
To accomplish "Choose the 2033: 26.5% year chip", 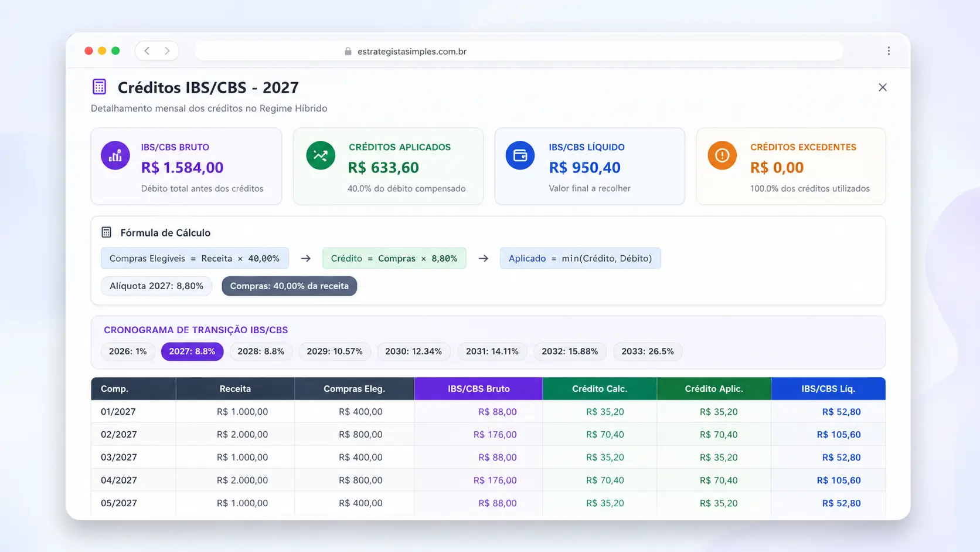I will tap(648, 351).
